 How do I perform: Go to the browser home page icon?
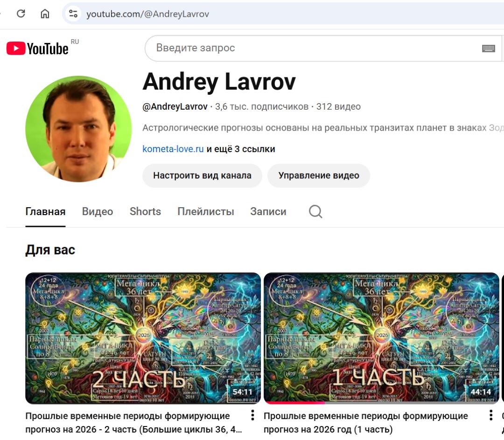coord(45,14)
